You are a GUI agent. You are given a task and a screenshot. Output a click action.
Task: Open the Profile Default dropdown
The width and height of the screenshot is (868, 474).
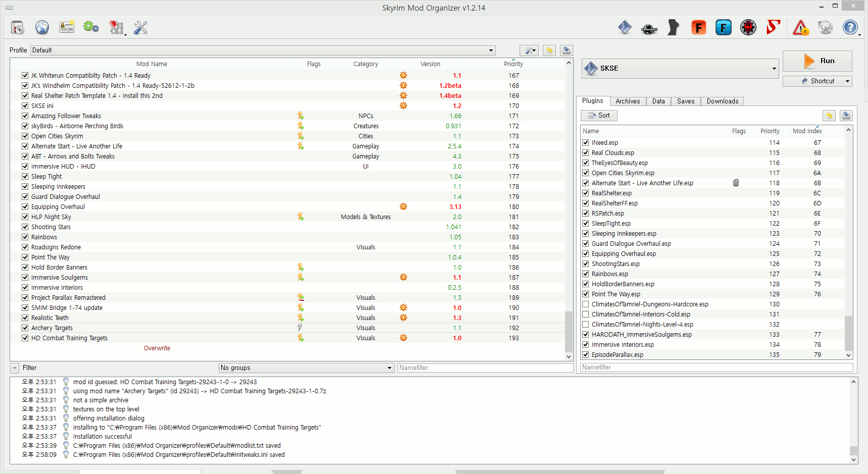pyautogui.click(x=263, y=50)
